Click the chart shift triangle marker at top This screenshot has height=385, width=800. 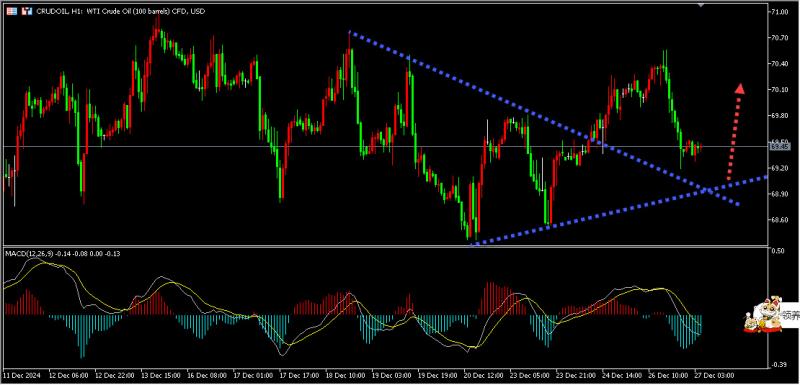click(x=701, y=5)
